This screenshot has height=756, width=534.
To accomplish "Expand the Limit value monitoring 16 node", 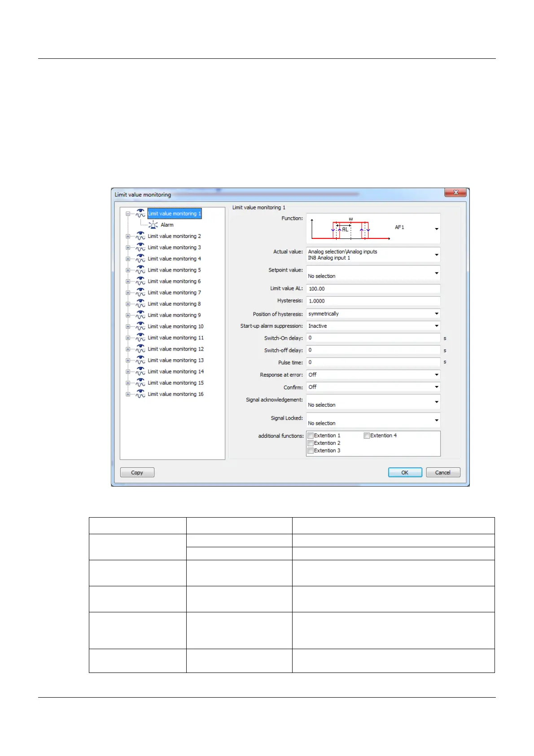I will tap(128, 394).
